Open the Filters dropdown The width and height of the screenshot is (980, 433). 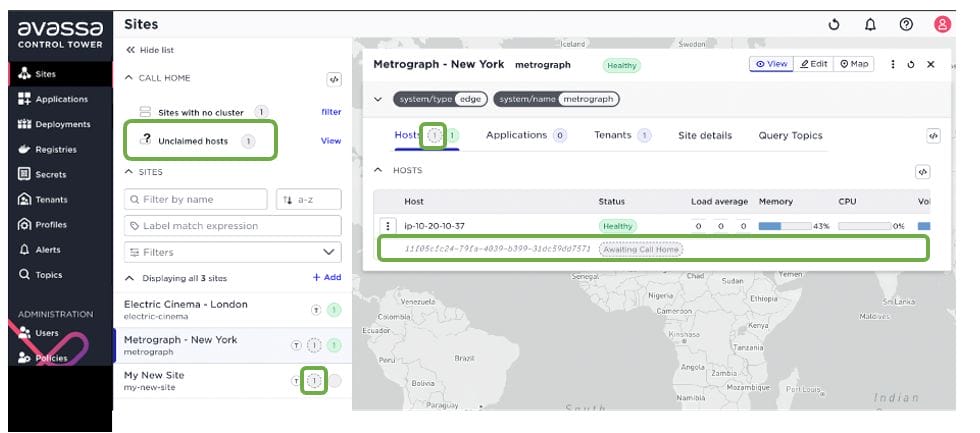point(232,252)
